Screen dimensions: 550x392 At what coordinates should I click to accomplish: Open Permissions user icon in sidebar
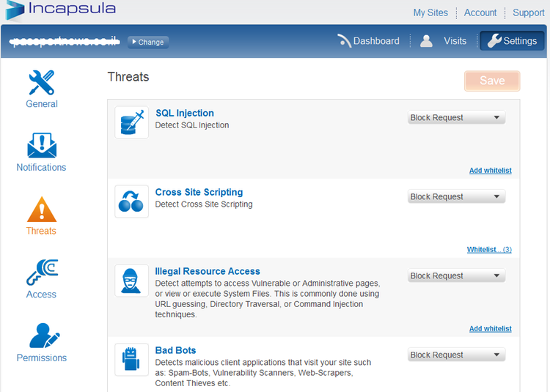(x=42, y=336)
